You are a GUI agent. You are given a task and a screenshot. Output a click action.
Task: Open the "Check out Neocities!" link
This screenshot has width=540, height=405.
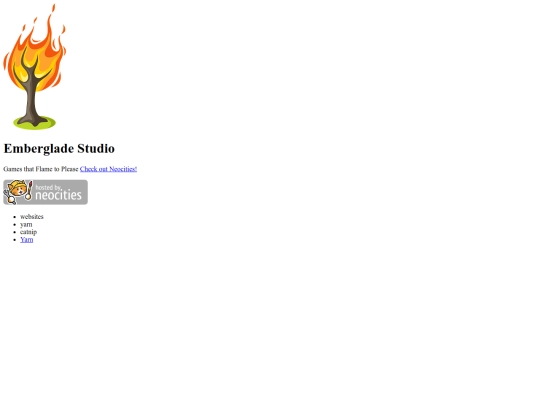[108, 169]
